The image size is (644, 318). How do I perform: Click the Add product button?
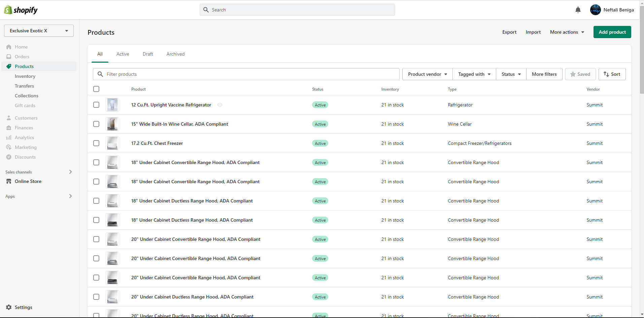(612, 32)
